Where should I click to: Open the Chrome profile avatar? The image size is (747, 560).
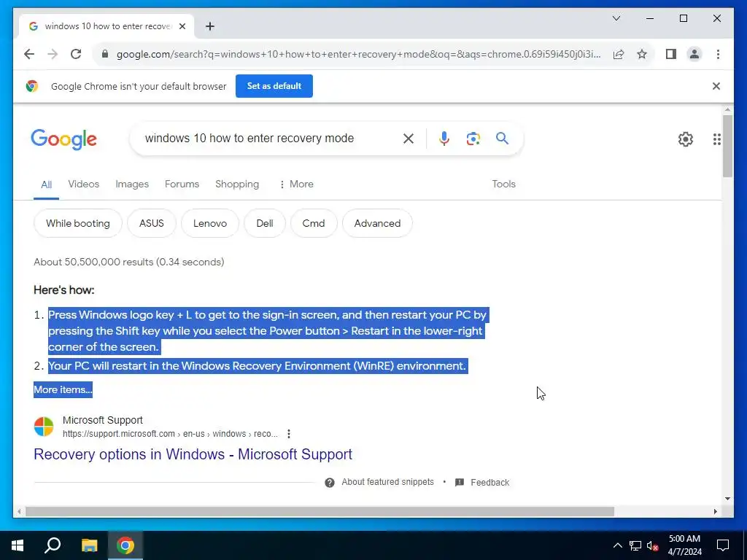(694, 54)
